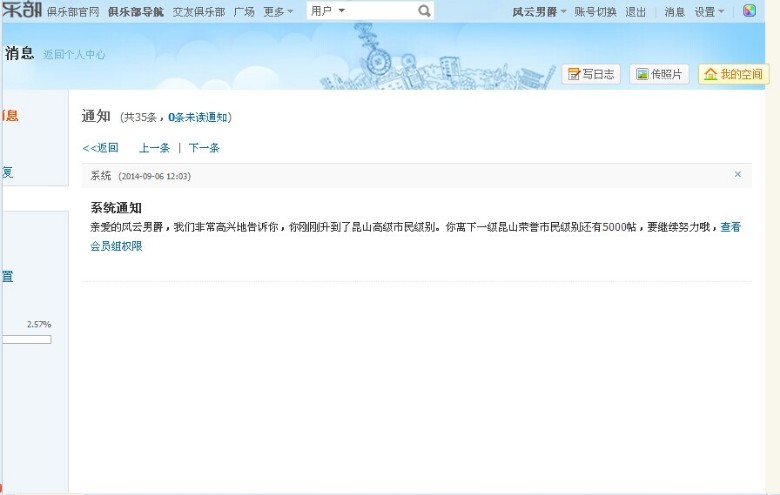The image size is (780, 495).
Task: Expand the 用户 search type dropdown
Action: pyautogui.click(x=328, y=10)
